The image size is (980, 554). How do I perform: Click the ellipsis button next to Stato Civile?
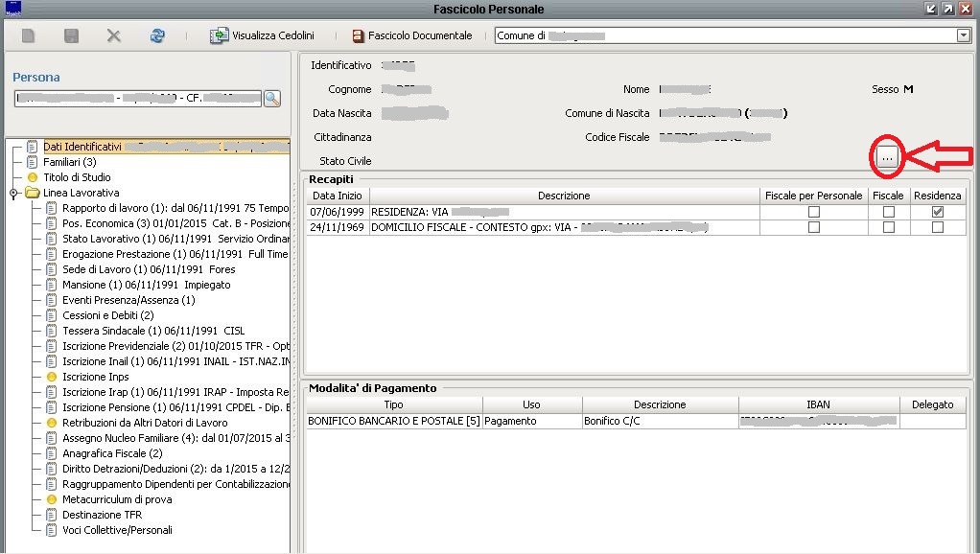coord(888,158)
